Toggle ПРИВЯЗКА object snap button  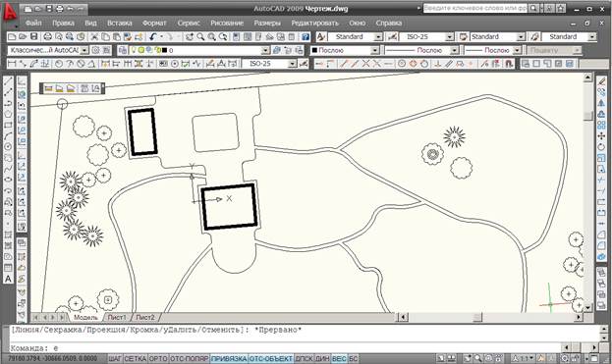pyautogui.click(x=229, y=358)
